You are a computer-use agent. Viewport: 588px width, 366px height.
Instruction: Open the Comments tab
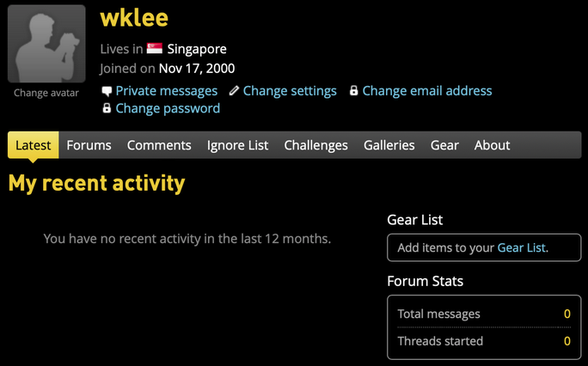(x=159, y=145)
